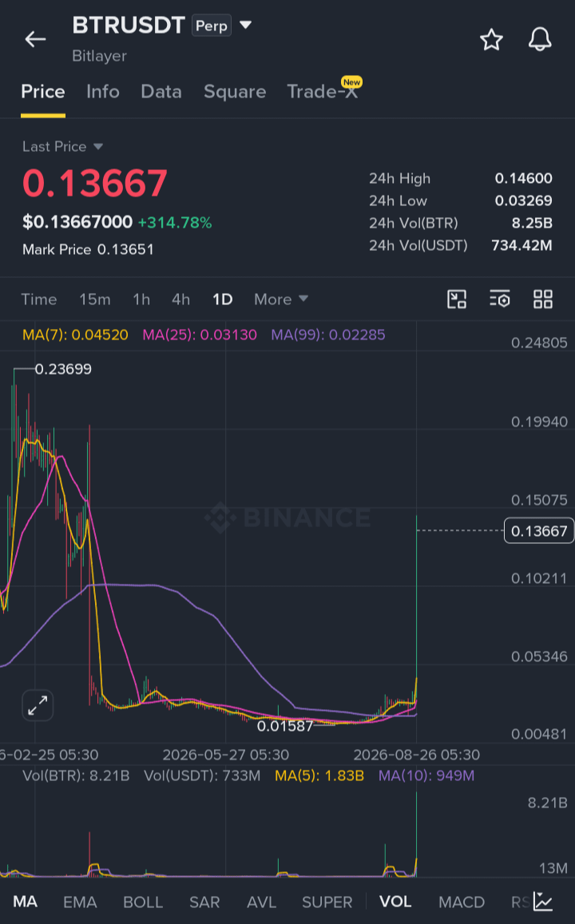Open BTRUSDT pair selector dropdown arrow
Viewport: 575px width, 924px height.
[x=246, y=25]
